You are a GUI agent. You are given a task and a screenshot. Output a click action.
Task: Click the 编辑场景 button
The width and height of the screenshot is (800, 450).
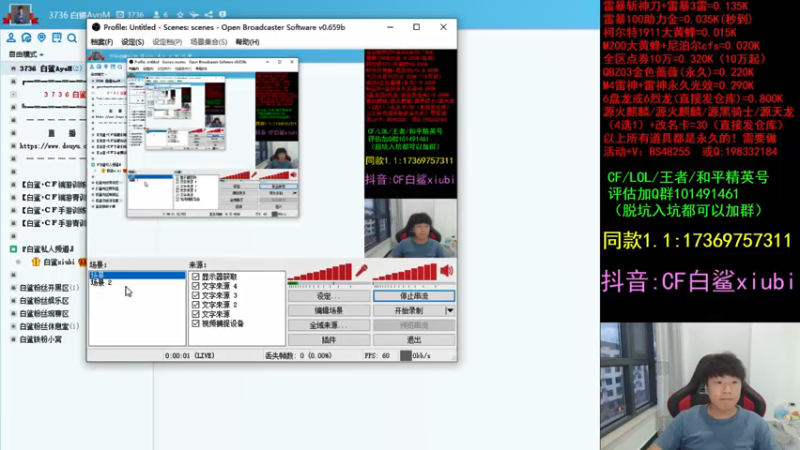coord(329,310)
